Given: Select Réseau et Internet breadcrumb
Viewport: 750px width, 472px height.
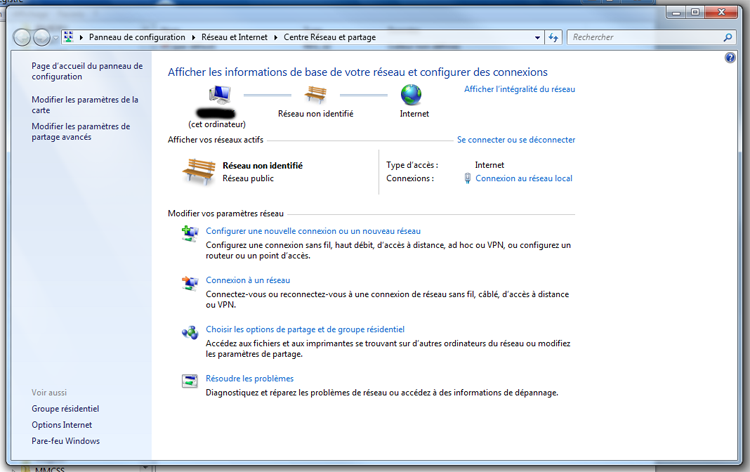Looking at the screenshot, I should point(234,37).
